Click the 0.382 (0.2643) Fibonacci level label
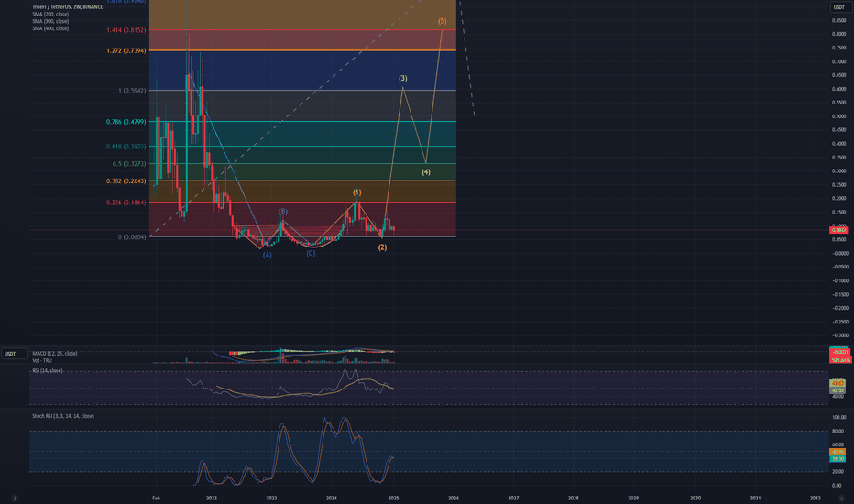The width and height of the screenshot is (854, 504). pos(126,181)
